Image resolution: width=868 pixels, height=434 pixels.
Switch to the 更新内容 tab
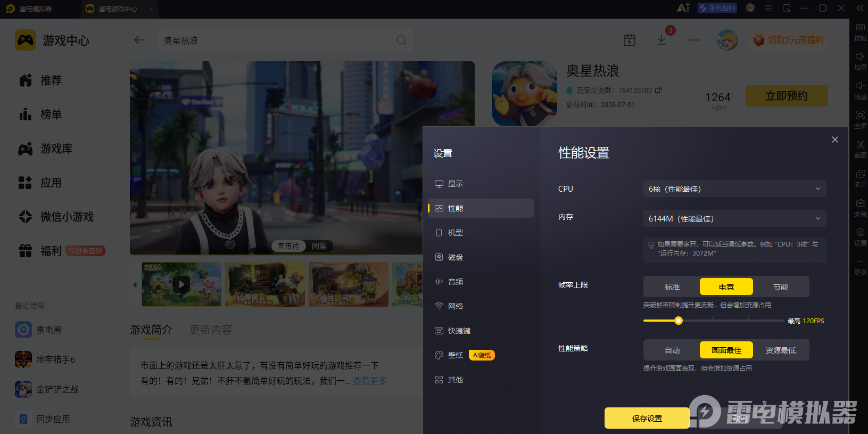point(211,330)
